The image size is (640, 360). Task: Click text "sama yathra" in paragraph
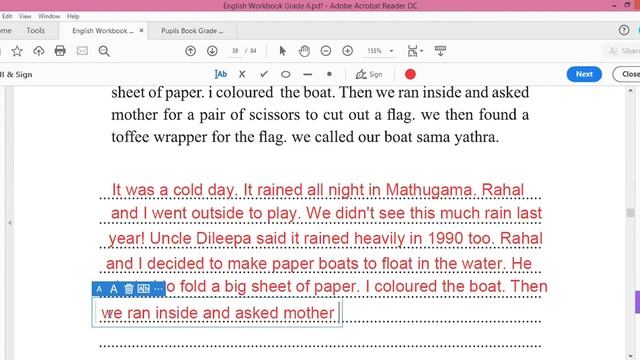point(457,137)
